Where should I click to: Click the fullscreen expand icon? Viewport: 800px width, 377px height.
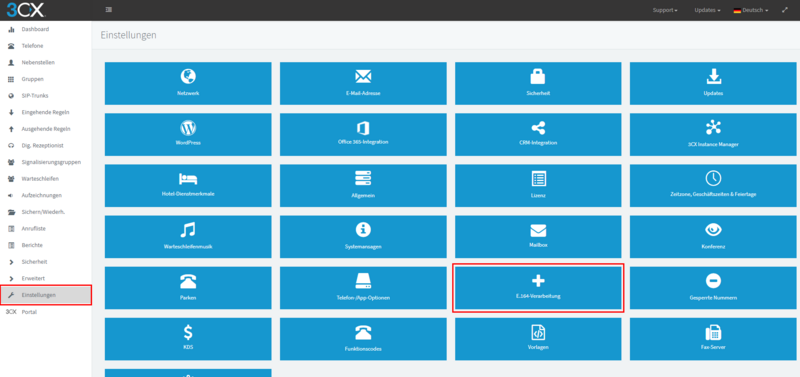coord(784,10)
